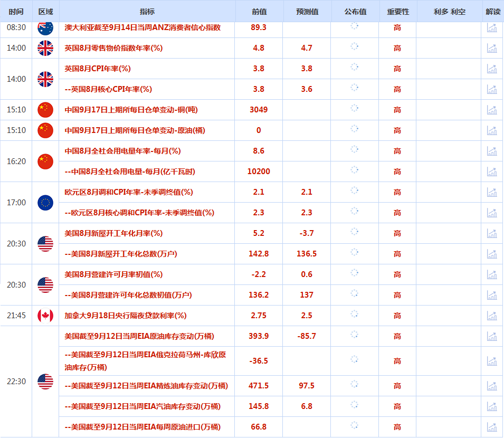Click previous value 10200
Viewport: 504px width, 438px height.
259,172
